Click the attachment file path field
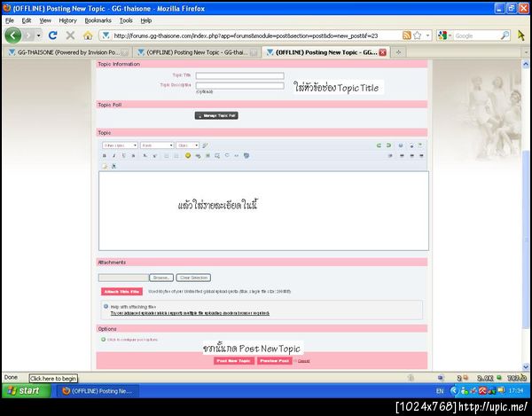 pyautogui.click(x=123, y=278)
